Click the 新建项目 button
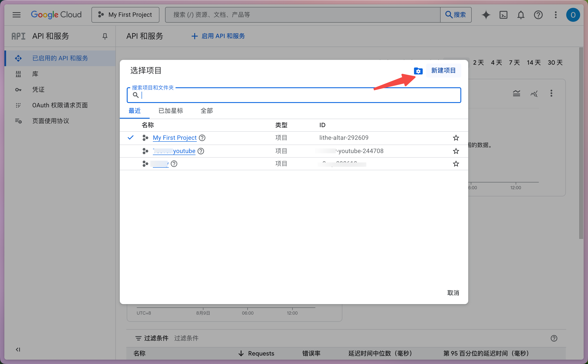 pos(443,71)
